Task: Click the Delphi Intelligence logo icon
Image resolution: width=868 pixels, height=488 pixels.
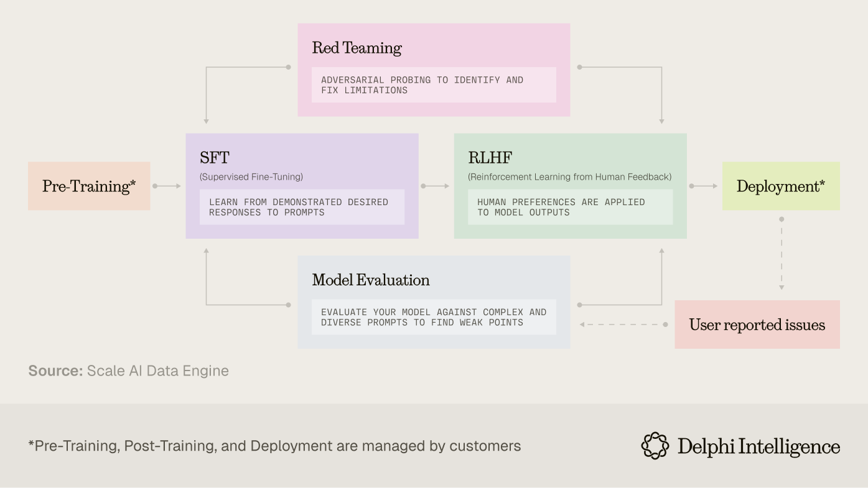Action: pyautogui.click(x=655, y=446)
